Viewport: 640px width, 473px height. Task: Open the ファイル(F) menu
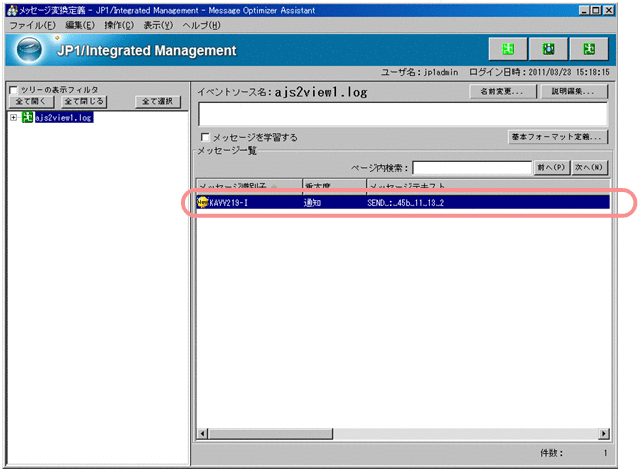point(32,25)
